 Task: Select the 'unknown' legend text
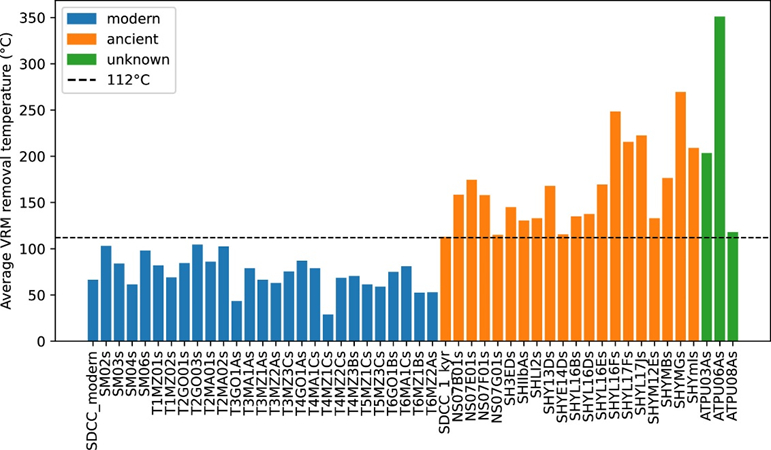point(138,60)
